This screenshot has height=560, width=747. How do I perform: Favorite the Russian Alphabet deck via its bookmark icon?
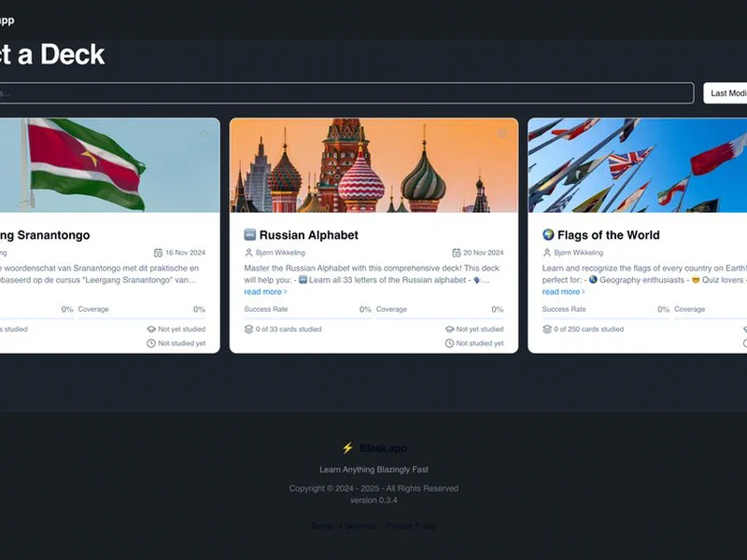pyautogui.click(x=501, y=133)
